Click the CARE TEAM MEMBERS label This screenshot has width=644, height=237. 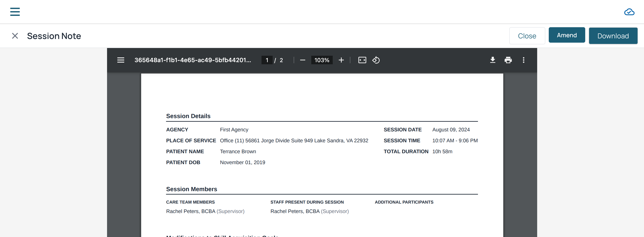(x=190, y=202)
